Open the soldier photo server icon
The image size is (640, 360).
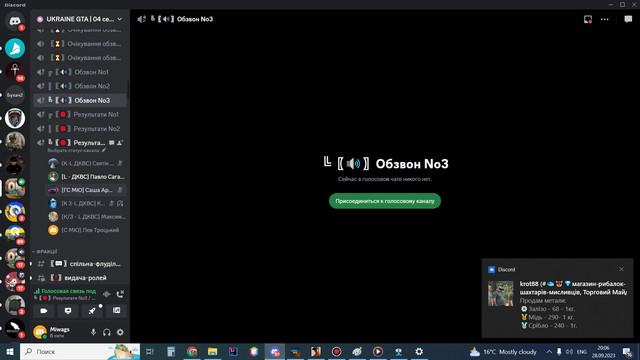coord(15,141)
